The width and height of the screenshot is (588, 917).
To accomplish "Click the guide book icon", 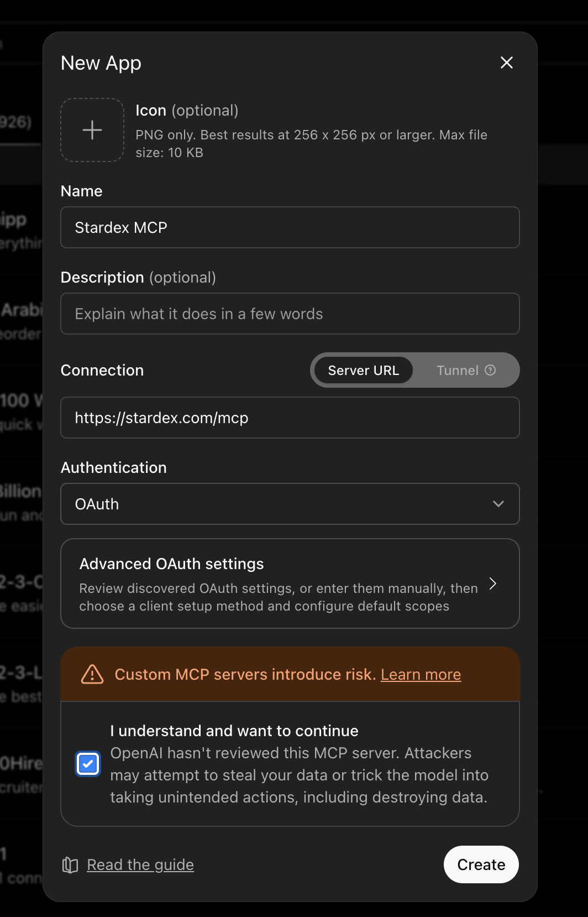I will click(x=70, y=865).
